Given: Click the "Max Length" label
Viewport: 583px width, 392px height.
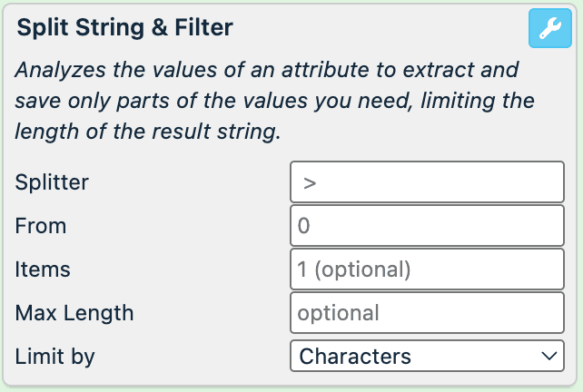Looking at the screenshot, I should [74, 313].
